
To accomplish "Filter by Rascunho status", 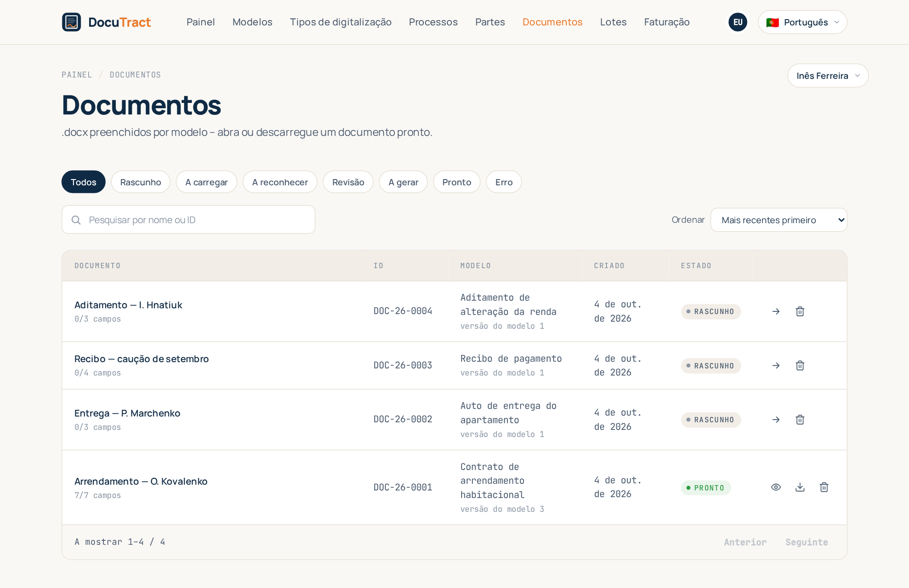I will (x=140, y=182).
